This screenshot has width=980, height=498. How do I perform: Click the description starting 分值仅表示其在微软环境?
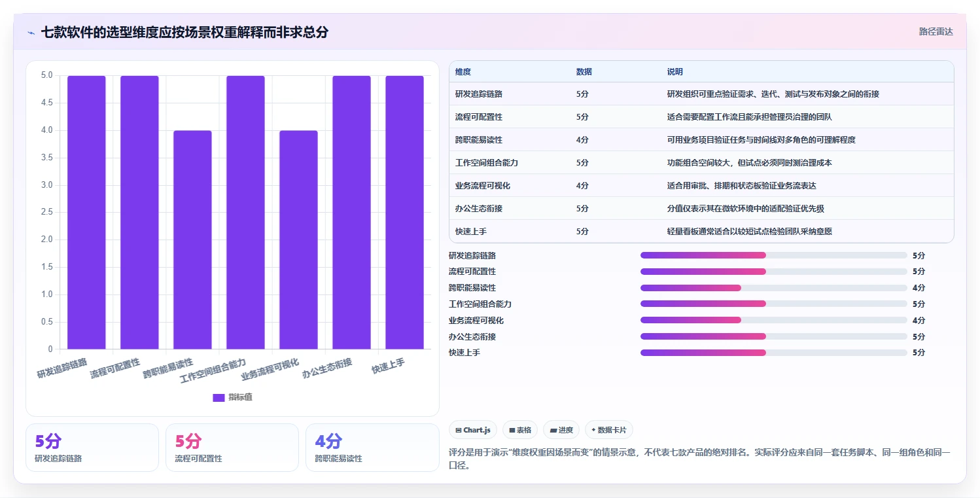pyautogui.click(x=746, y=209)
